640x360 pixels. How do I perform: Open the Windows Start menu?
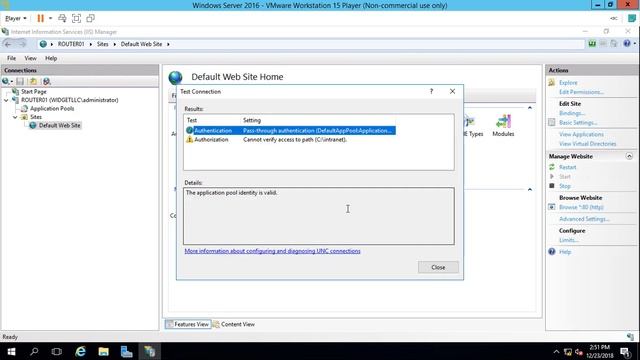[x=11, y=351]
